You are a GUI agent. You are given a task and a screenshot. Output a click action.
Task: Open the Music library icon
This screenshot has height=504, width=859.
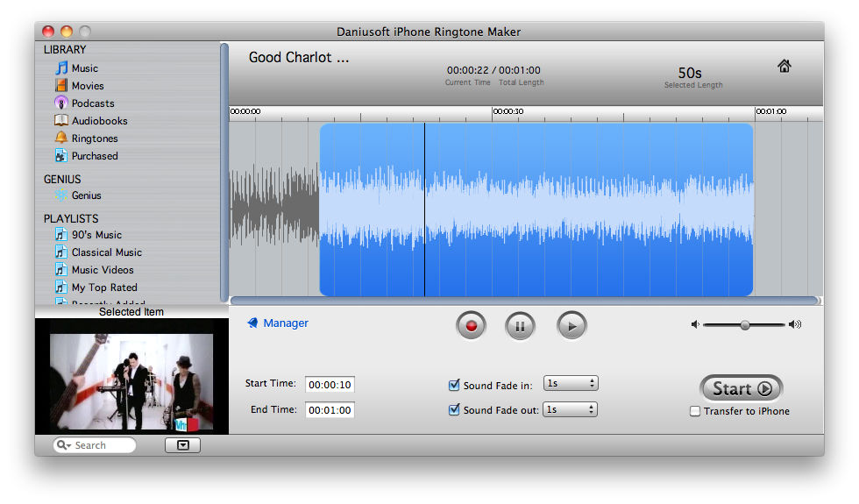61,68
